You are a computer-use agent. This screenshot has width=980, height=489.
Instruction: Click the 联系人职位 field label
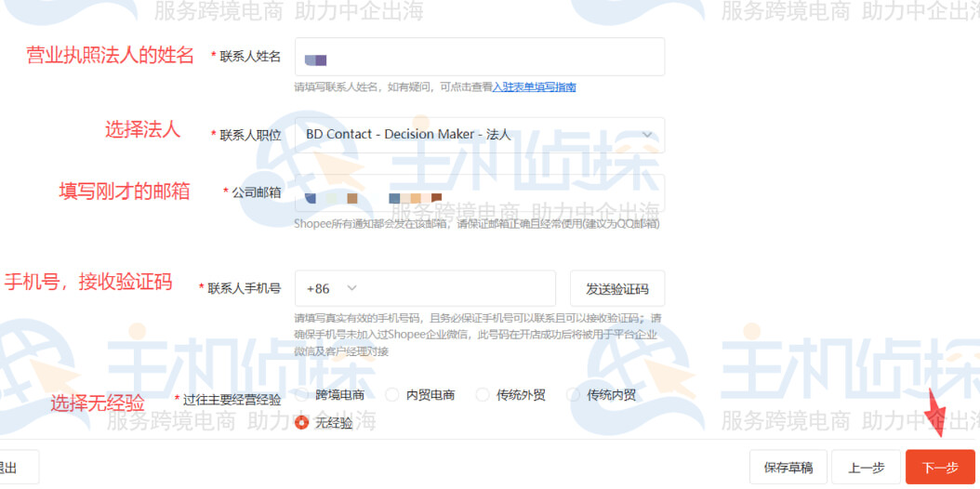(250, 136)
